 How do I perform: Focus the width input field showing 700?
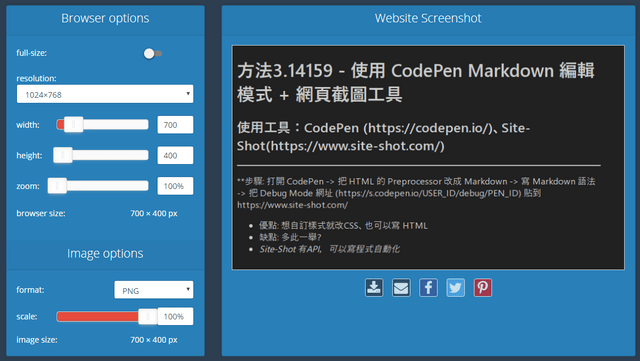tap(175, 125)
